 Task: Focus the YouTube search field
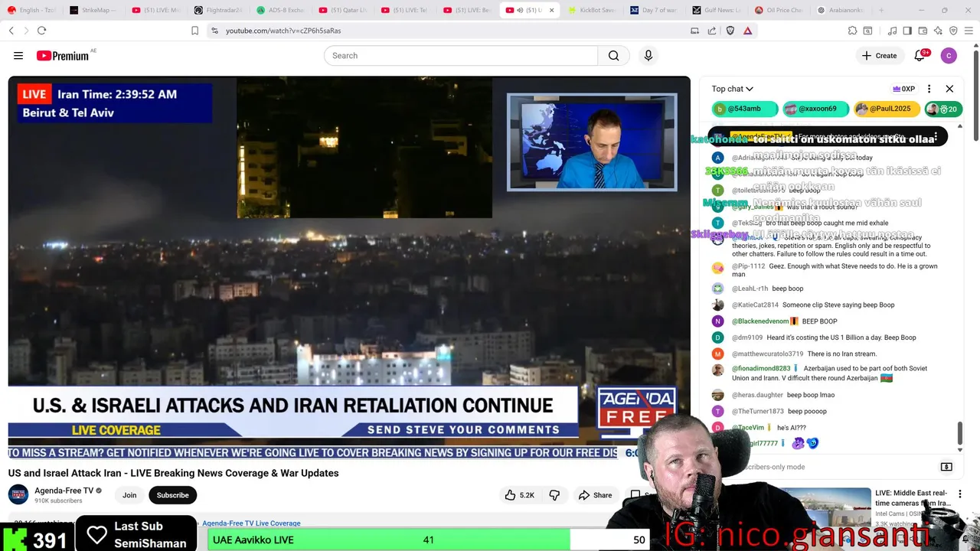461,56
